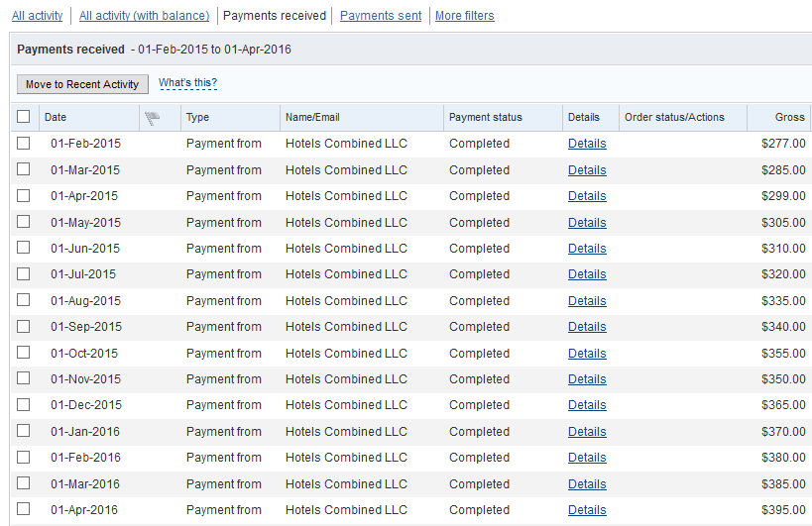Image resolution: width=812 pixels, height=526 pixels.
Task: Click the Payment status column header
Action: pos(485,118)
